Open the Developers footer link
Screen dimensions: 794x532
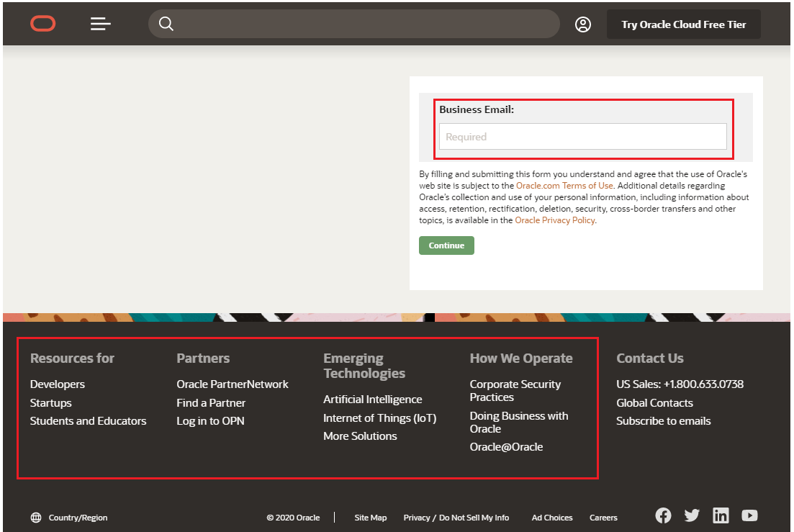coord(57,384)
